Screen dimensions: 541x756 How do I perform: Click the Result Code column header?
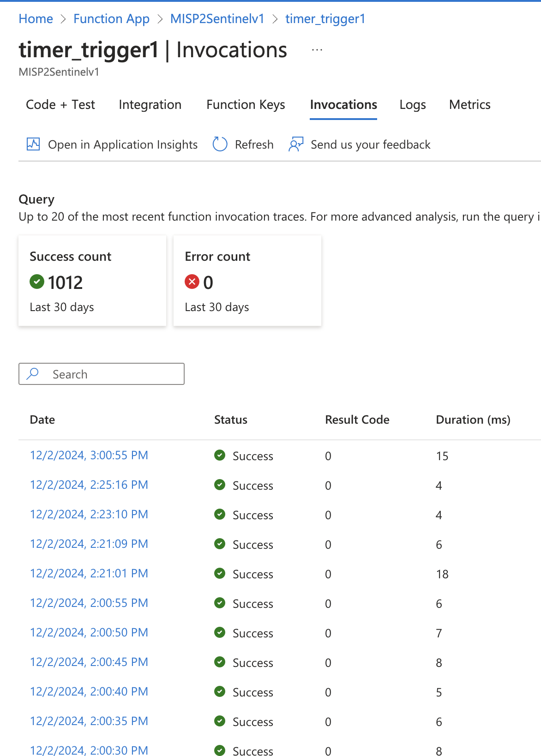[357, 420]
